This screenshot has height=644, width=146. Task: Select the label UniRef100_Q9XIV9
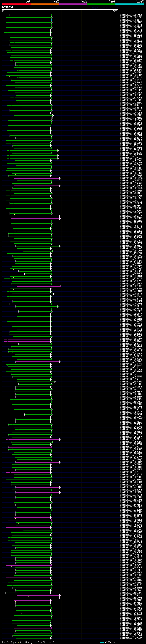[131, 42]
